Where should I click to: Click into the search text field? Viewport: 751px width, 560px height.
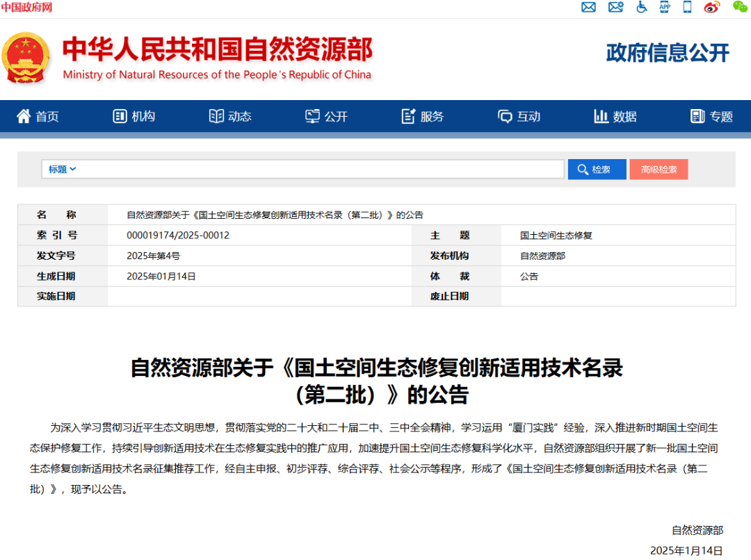point(320,170)
